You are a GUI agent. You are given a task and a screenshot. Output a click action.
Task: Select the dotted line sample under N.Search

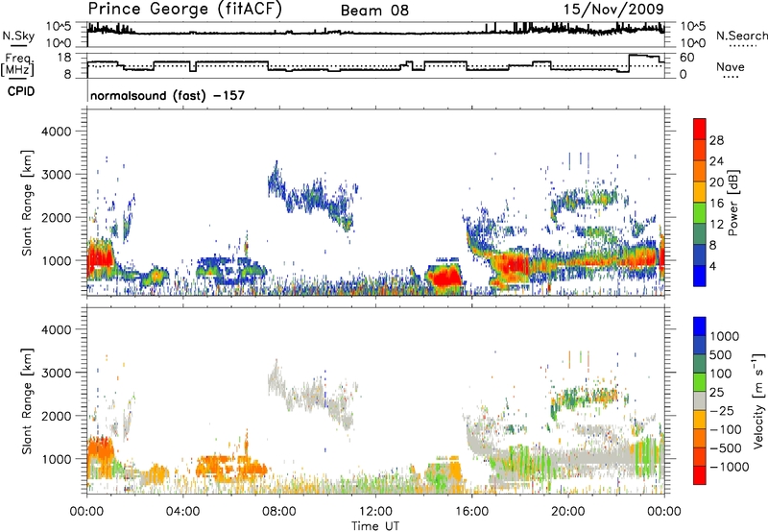(x=743, y=46)
